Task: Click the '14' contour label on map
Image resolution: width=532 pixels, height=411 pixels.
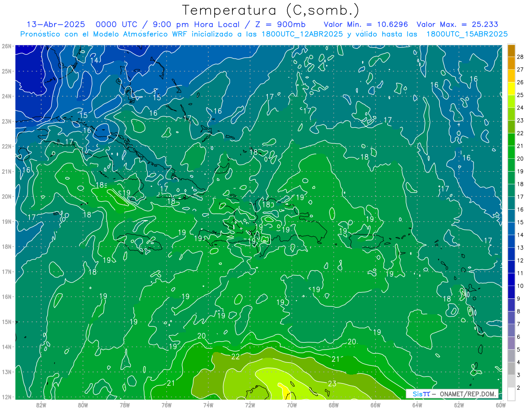Action: click(94, 60)
